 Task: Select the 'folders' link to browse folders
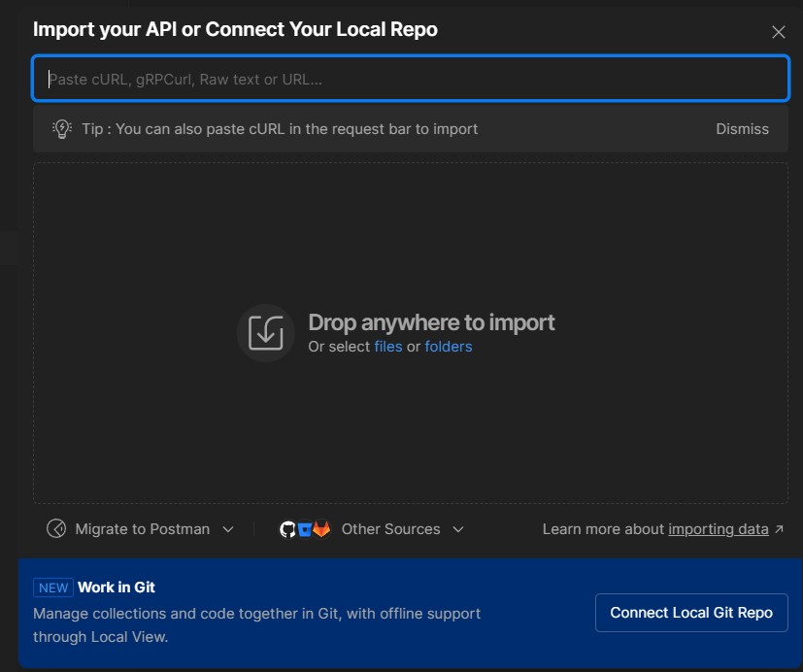point(448,347)
